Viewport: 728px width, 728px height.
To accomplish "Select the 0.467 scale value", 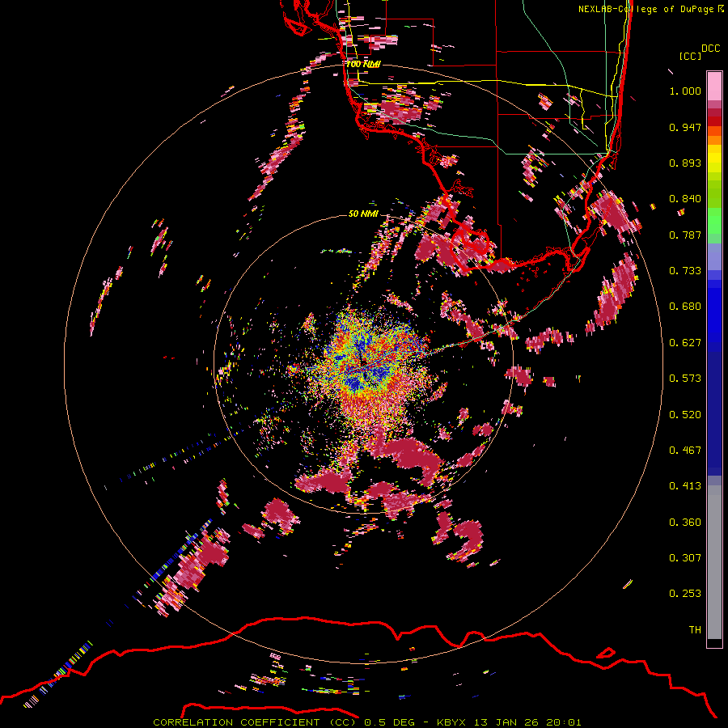I will pos(685,451).
